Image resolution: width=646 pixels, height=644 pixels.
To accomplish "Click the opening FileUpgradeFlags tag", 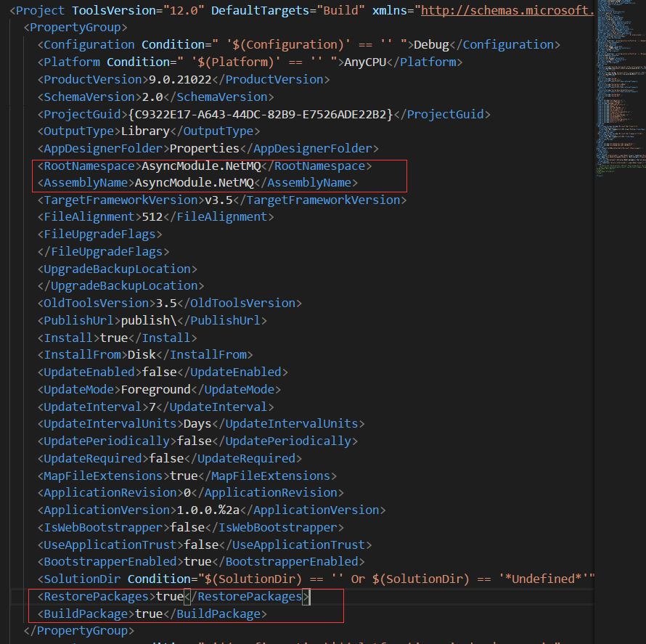I will (x=99, y=235).
